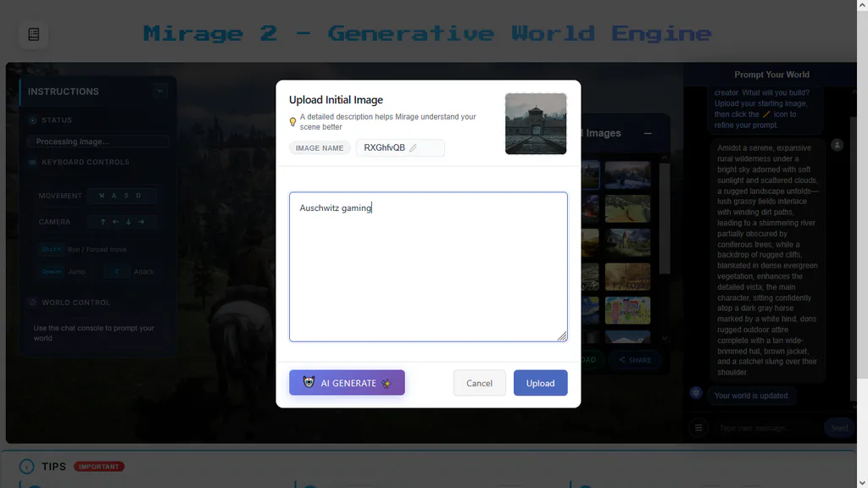Send the chat message with the Send button
The width and height of the screenshot is (868, 488).
(839, 428)
